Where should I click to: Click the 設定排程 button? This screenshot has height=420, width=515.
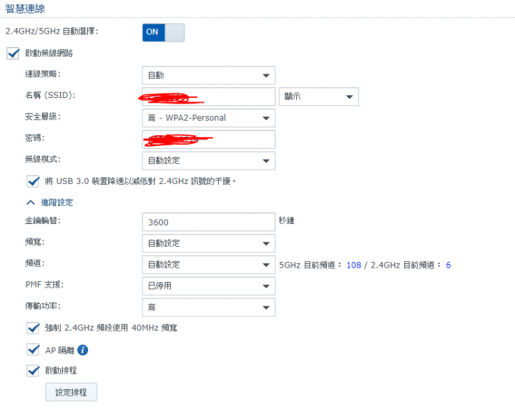(72, 392)
